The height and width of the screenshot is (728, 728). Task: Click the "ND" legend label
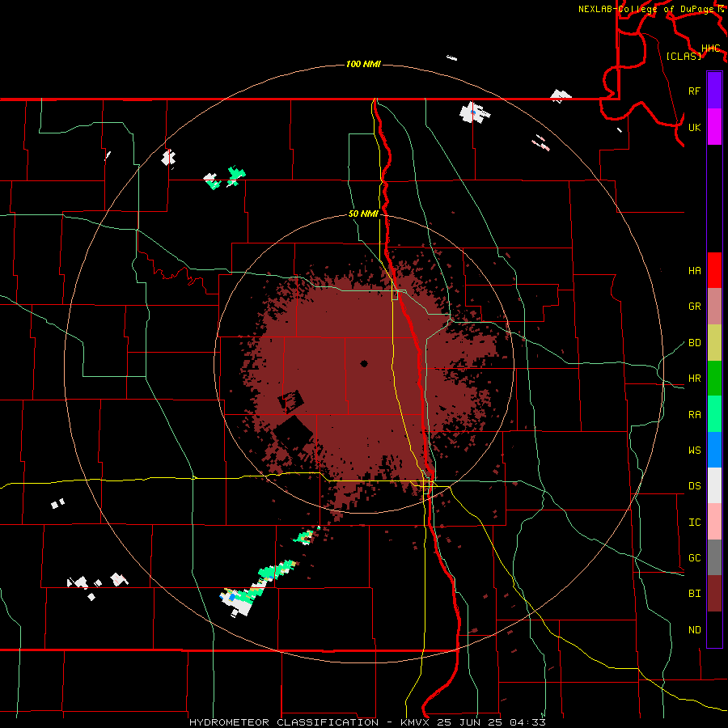694,630
